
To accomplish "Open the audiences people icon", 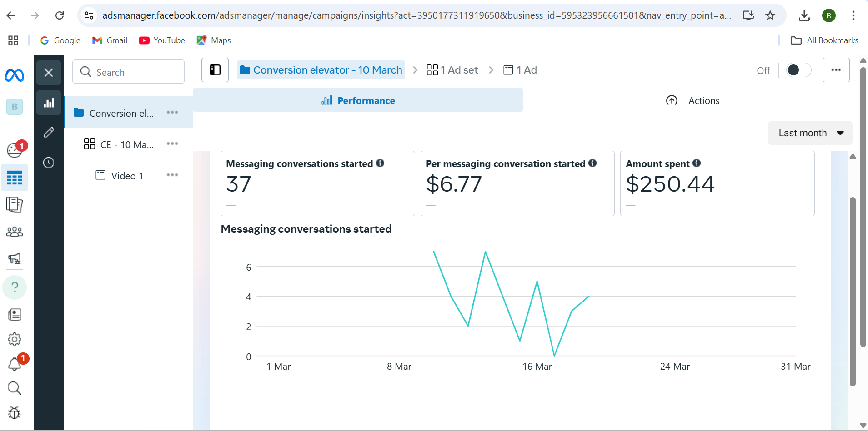I will [15, 232].
